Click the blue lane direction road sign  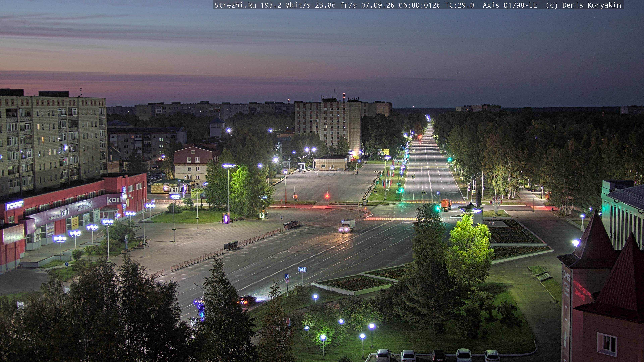pos(302,269)
